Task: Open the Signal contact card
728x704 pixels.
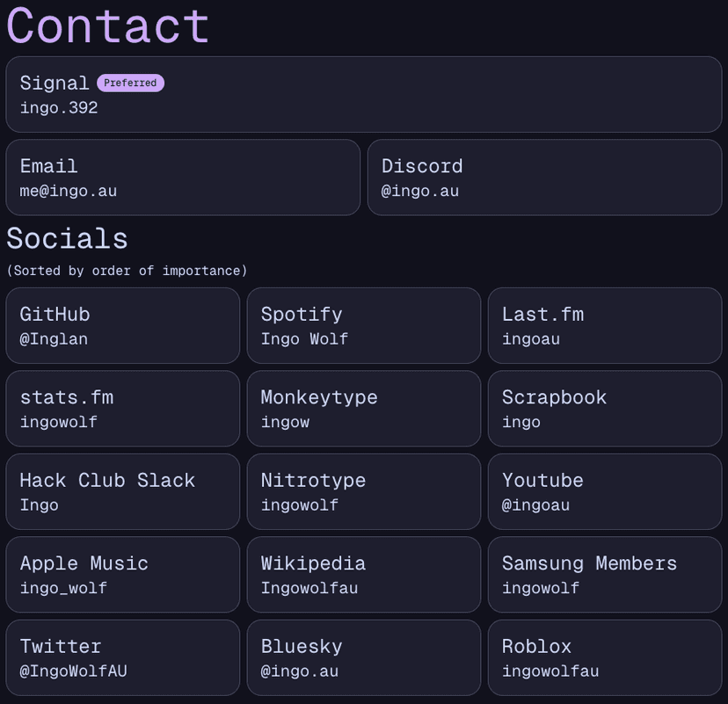Action: [363, 95]
